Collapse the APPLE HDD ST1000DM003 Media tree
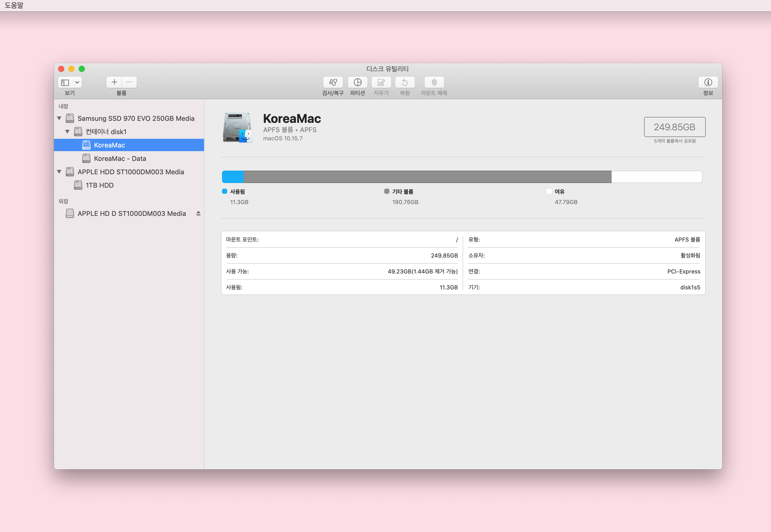This screenshot has width=771, height=532. coord(59,172)
